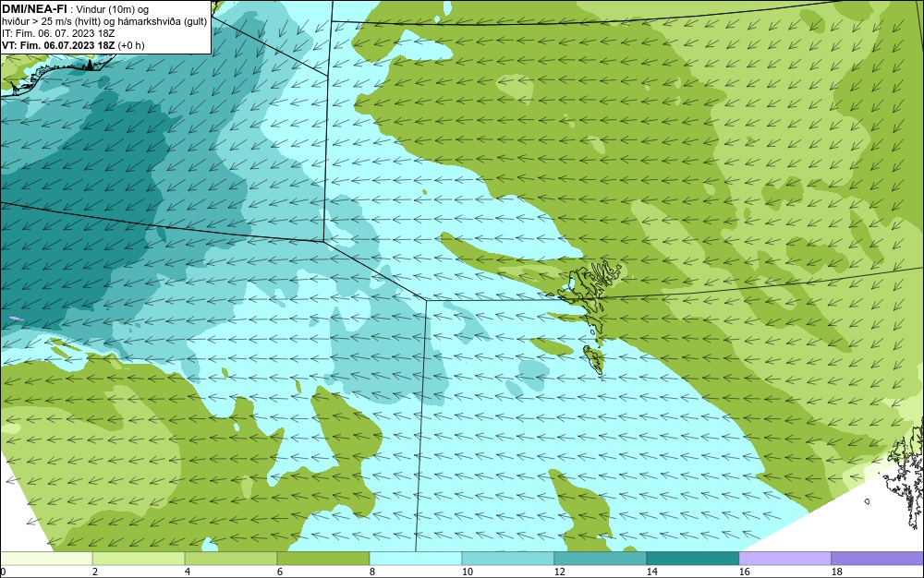Click the 'VT: Fim. 06.07.2023 18Z' valid time

click(58, 45)
